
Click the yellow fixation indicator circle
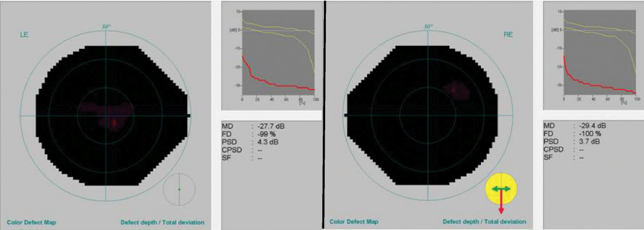(501, 189)
